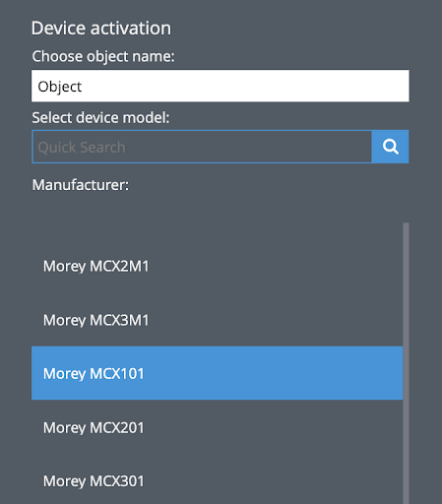The width and height of the screenshot is (442, 504).
Task: Select Morey MCX2M1 from the device list
Action: (x=217, y=266)
